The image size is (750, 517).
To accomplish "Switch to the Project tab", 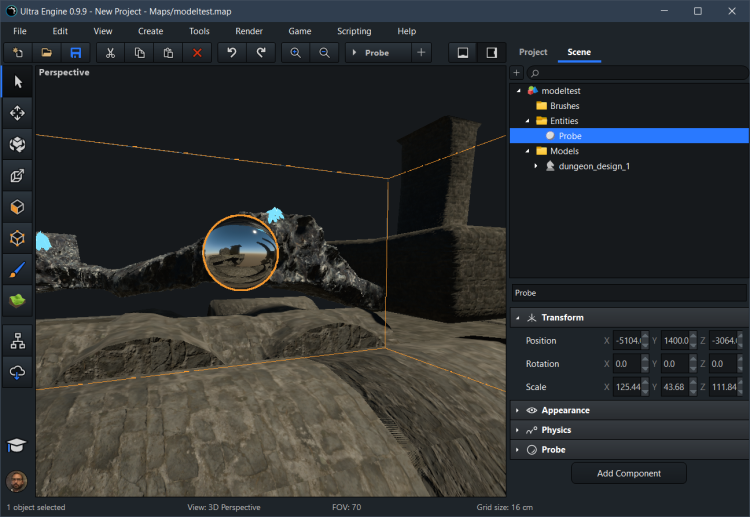I will [533, 52].
